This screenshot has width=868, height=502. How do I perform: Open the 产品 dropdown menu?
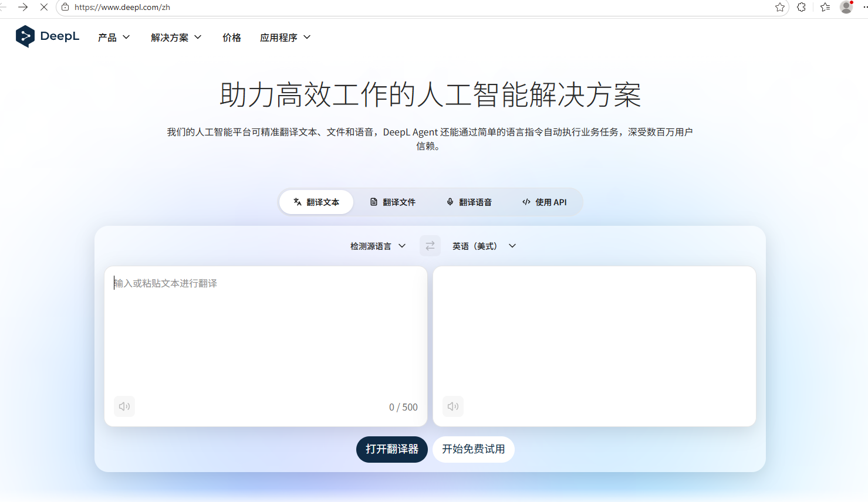coord(114,38)
